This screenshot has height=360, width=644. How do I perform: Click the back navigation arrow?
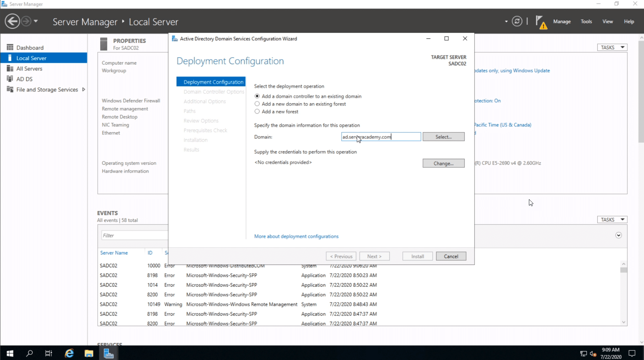[x=12, y=21]
